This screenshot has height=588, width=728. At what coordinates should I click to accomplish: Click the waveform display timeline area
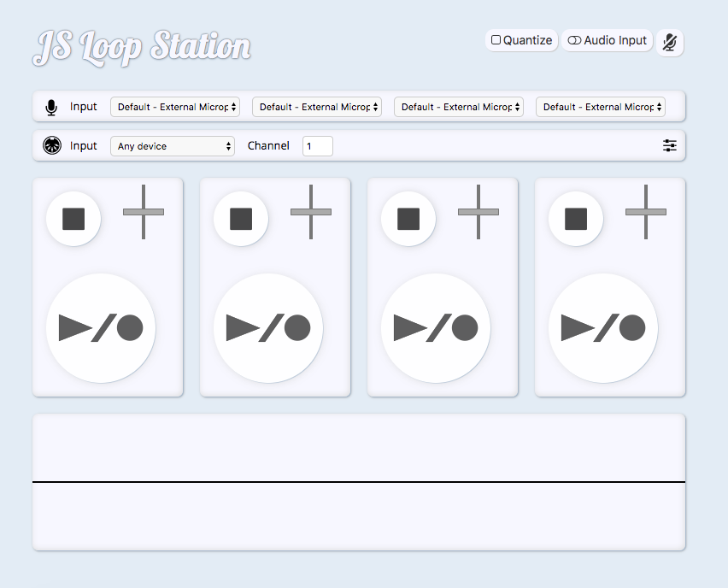pyautogui.click(x=359, y=482)
